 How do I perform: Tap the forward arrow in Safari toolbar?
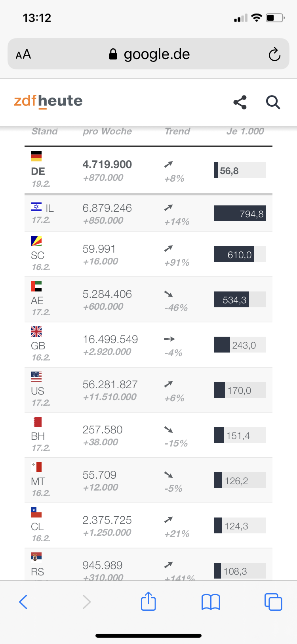[x=86, y=602]
